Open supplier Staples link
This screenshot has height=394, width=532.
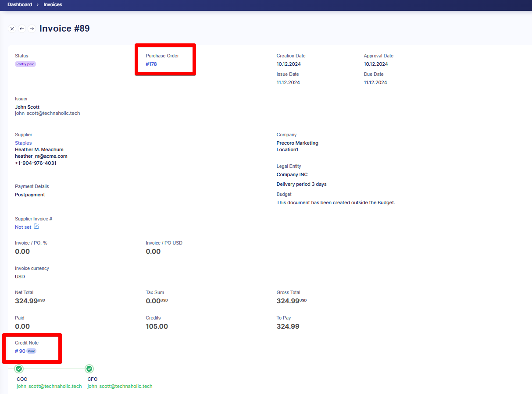[23, 143]
